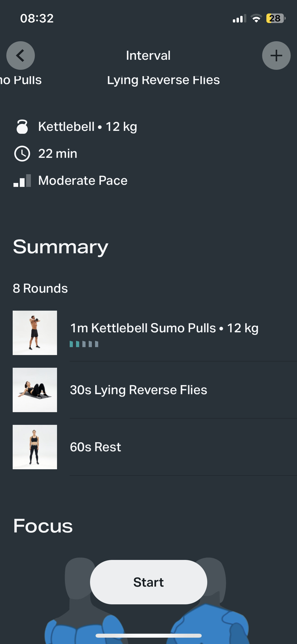Tap the 30s Lying Reverse Flies row
Screen dimensions: 297x644
(x=139, y=390)
